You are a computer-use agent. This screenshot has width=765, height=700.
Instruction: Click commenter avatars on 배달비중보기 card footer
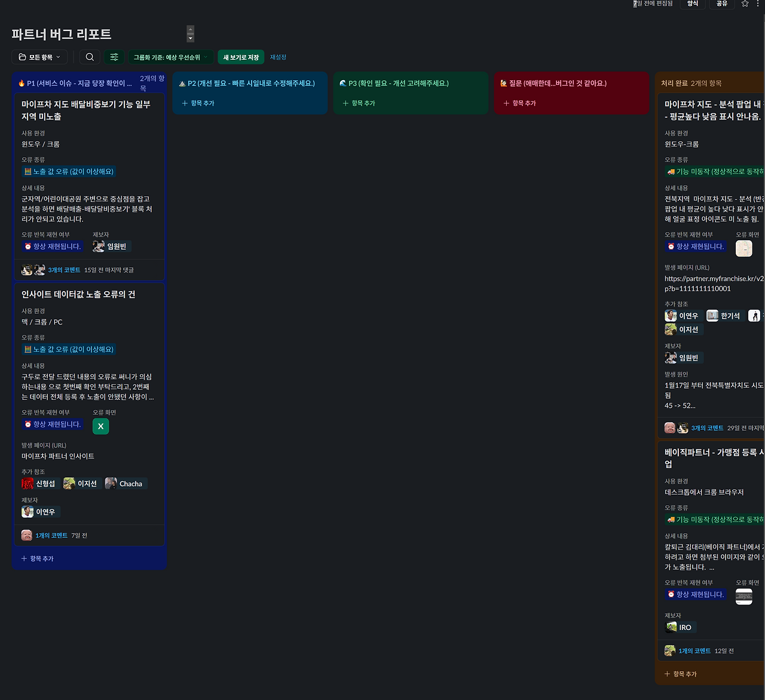point(33,270)
